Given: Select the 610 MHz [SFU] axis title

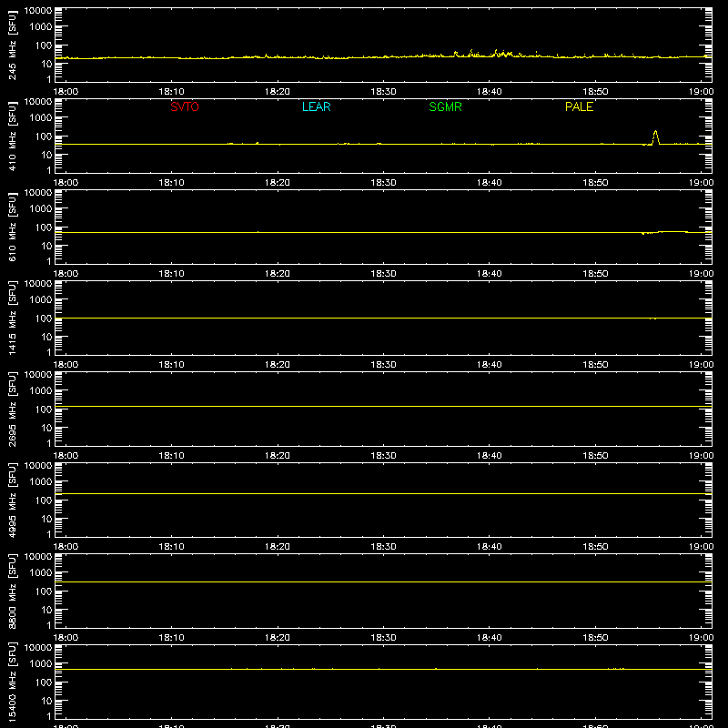Looking at the screenshot, I should (x=13, y=227).
